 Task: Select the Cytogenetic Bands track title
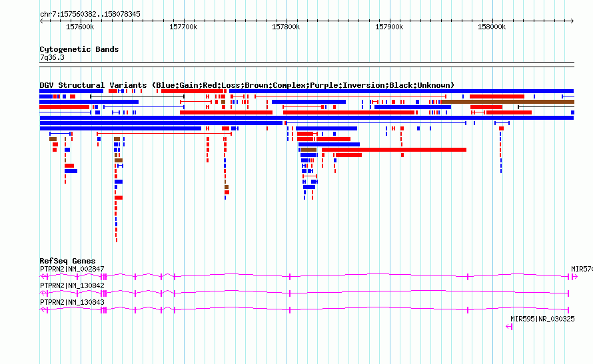79,49
